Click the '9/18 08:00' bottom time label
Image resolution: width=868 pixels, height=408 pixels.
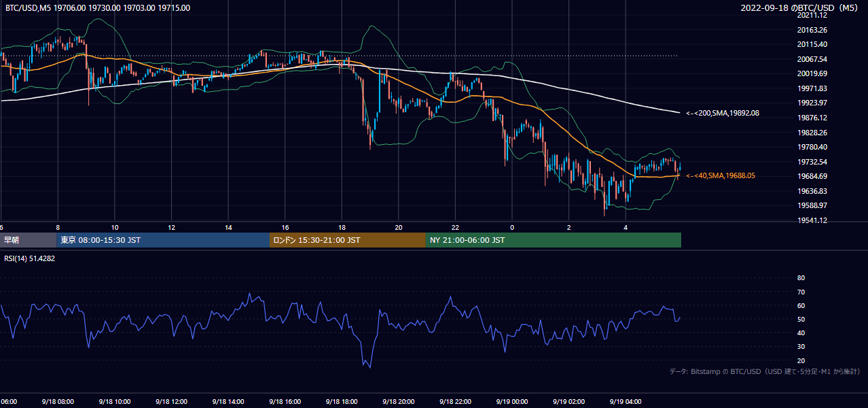[57, 402]
